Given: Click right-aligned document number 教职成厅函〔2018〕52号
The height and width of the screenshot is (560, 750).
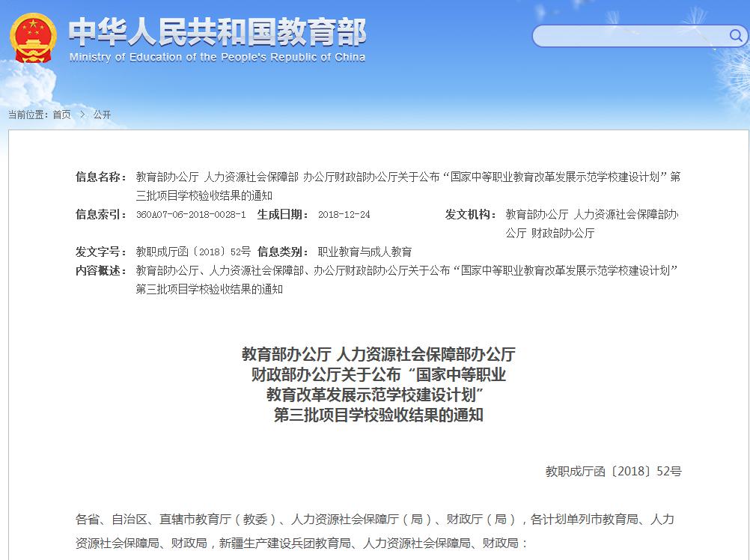Looking at the screenshot, I should pos(614,472).
